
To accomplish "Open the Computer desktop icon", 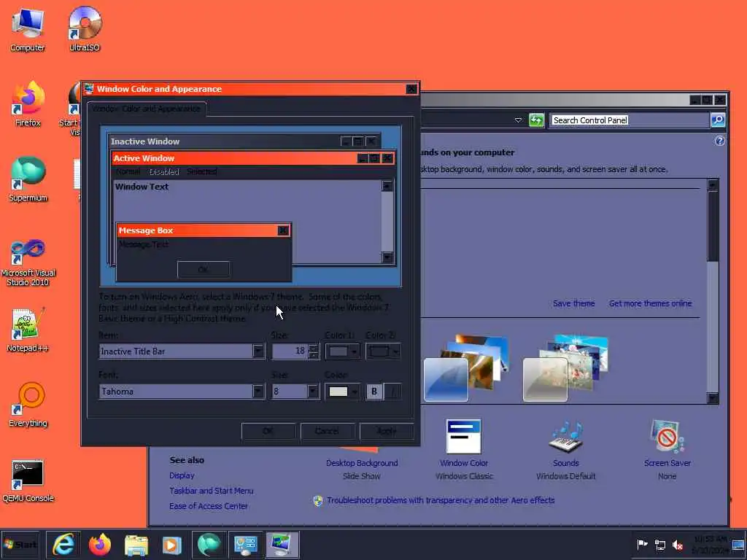I will click(x=28, y=29).
